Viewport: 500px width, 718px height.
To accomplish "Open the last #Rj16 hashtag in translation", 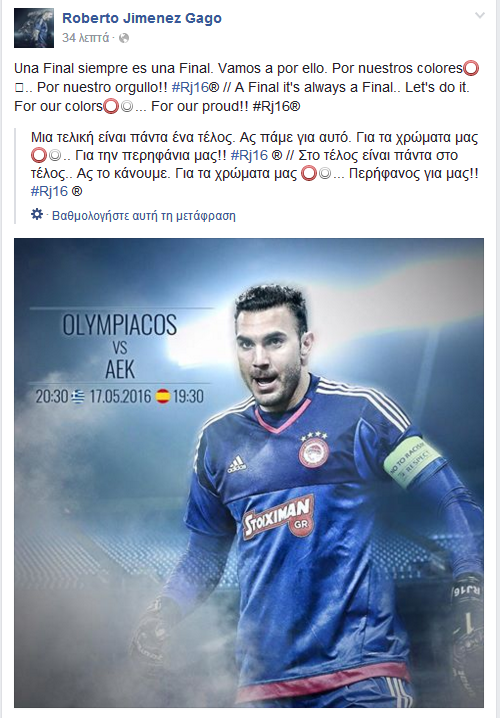I will click(x=49, y=191).
